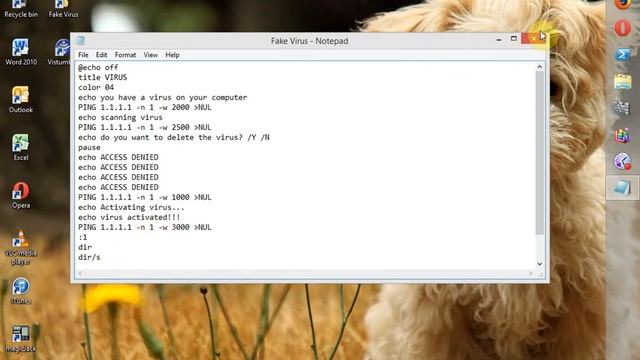Screen dimensions: 640x360
Task: Maximize the Notepad window
Action: (x=514, y=39)
